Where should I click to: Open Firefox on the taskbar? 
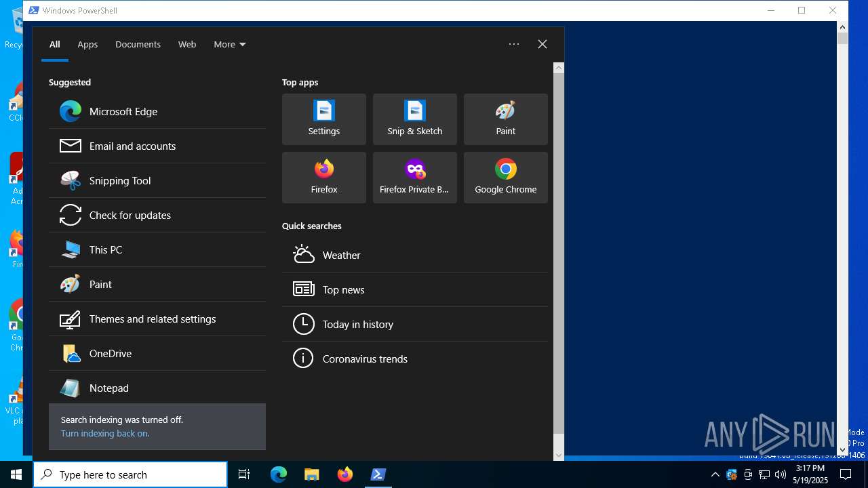pos(345,474)
